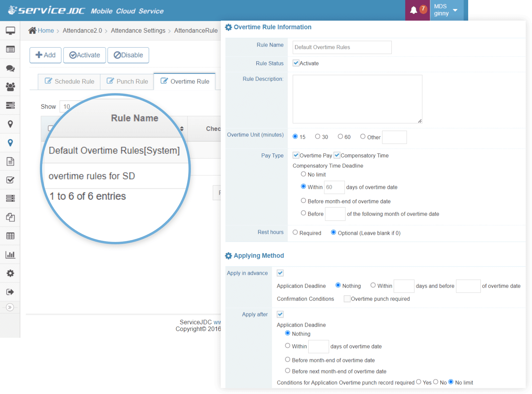This screenshot has height=394, width=532.
Task: Expand the sidebar with double chevron
Action: [x=10, y=307]
